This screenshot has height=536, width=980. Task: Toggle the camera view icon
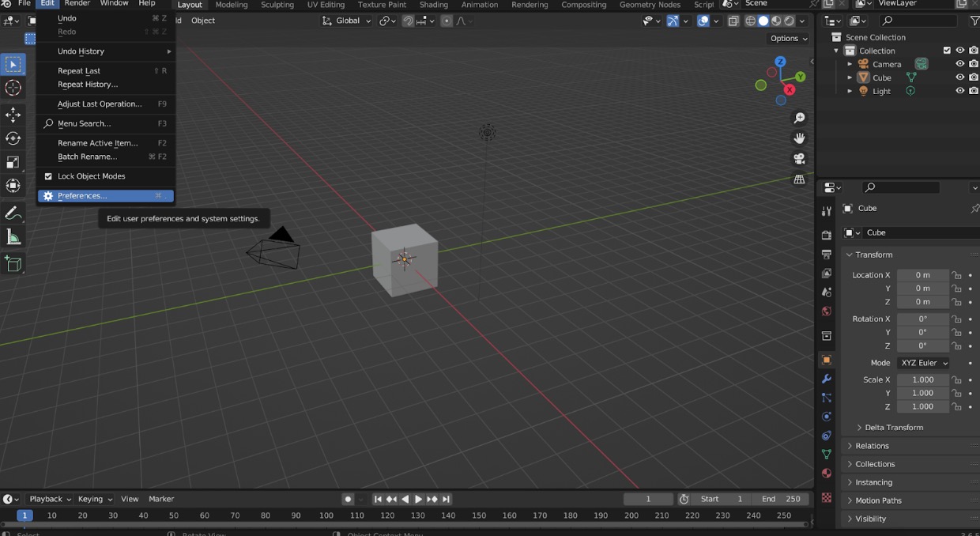coord(799,159)
